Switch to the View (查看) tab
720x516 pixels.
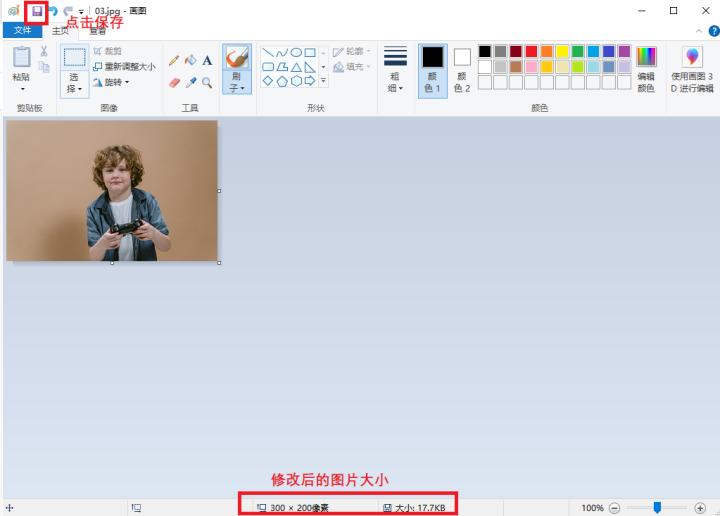tap(98, 30)
